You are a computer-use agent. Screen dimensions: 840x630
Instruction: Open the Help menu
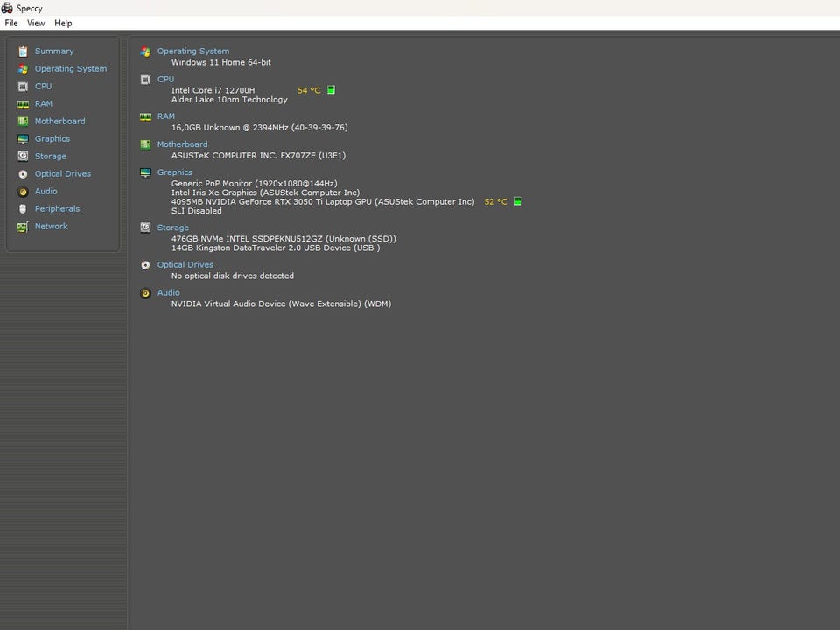tap(63, 23)
